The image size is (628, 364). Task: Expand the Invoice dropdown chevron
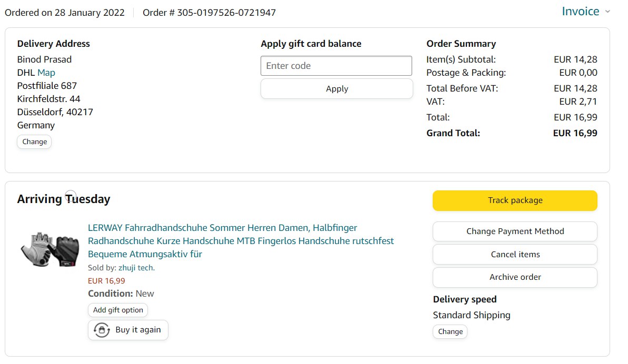(x=607, y=12)
